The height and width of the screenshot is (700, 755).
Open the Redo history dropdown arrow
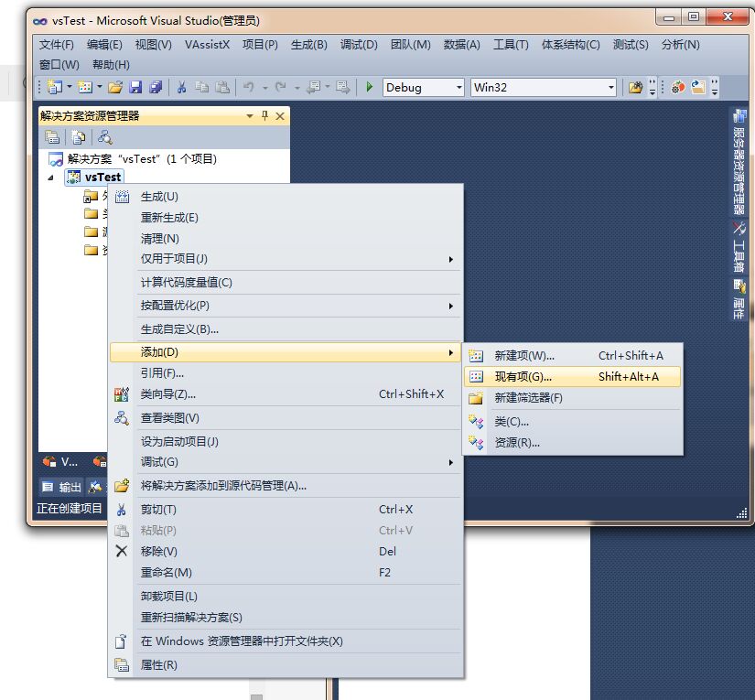tap(297, 88)
